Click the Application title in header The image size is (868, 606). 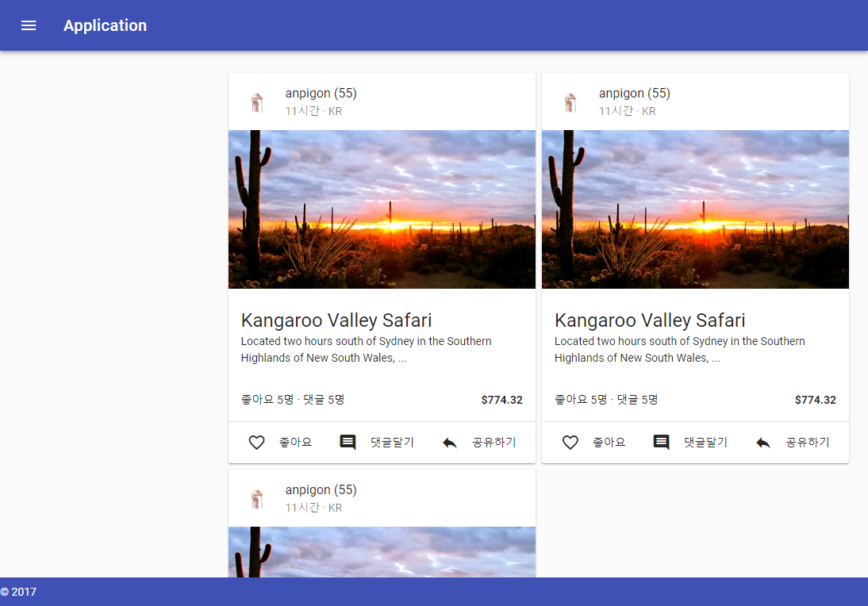coord(106,25)
